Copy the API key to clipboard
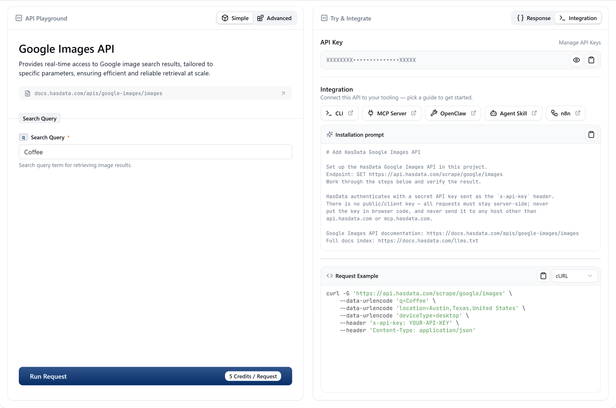The image size is (616, 408). click(x=591, y=60)
